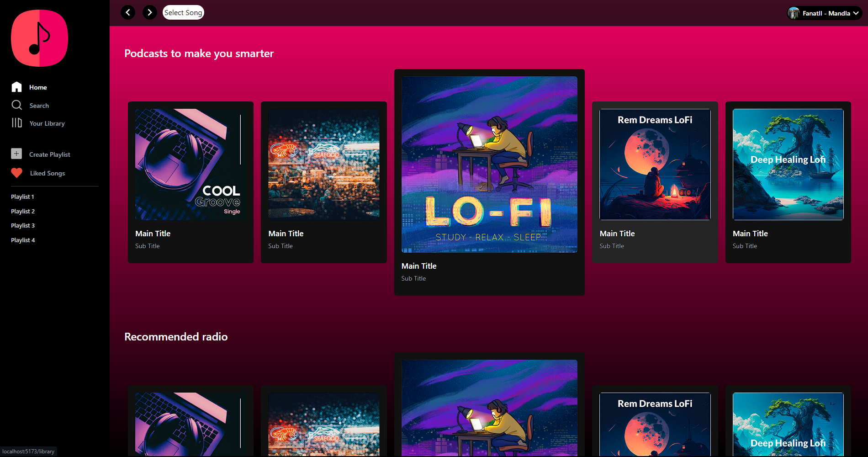This screenshot has width=868, height=457.
Task: Click the Fanatll - Mandla username text
Action: pos(826,13)
